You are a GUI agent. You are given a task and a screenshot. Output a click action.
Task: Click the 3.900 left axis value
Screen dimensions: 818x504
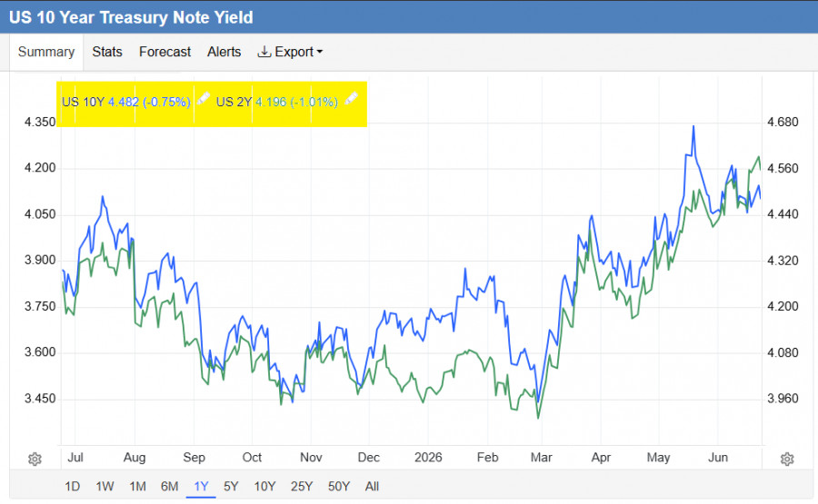[x=40, y=260]
